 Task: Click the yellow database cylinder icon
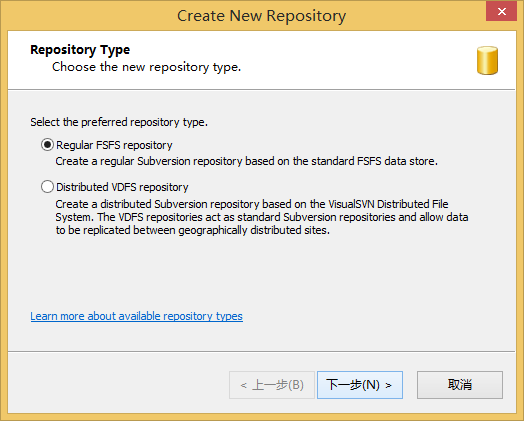(x=487, y=60)
